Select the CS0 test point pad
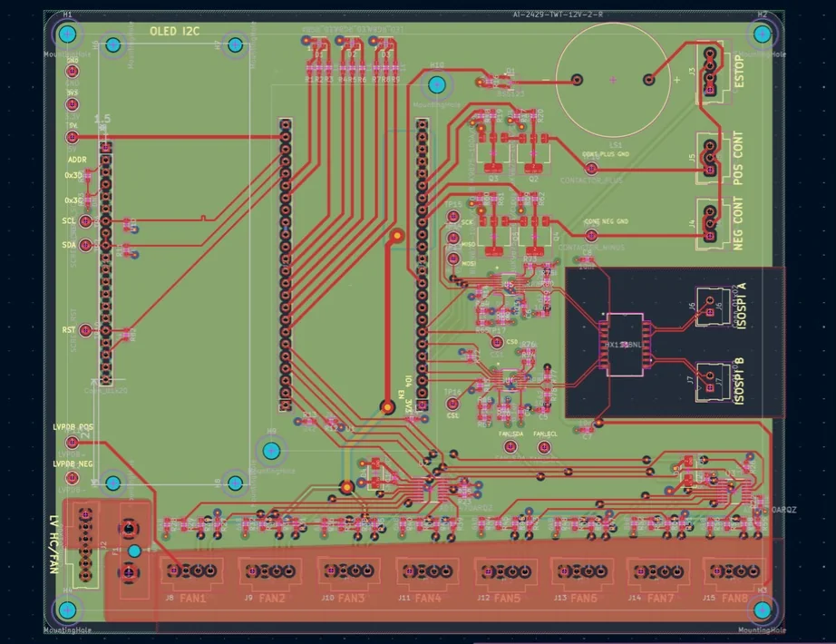Image resolution: width=836 pixels, height=644 pixels. 497,342
